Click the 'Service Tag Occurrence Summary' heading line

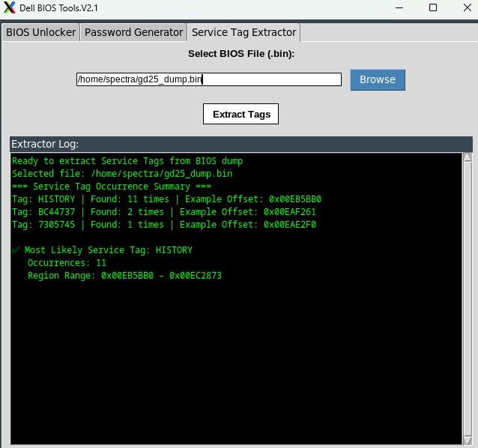(112, 187)
